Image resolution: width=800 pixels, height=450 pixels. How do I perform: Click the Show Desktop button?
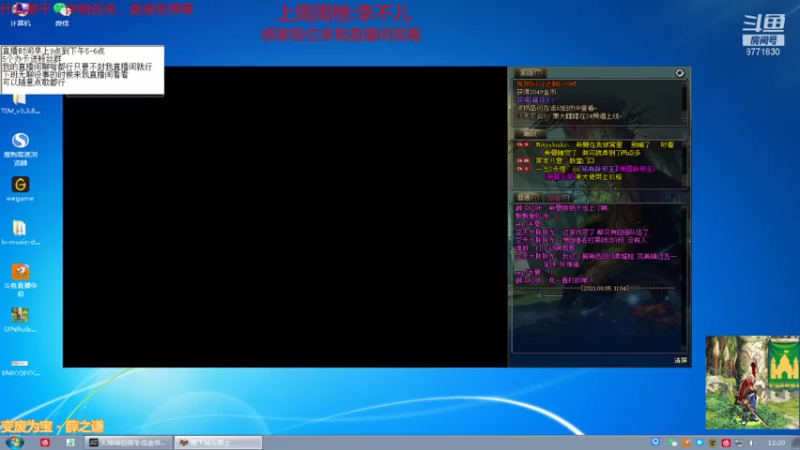coord(796,442)
